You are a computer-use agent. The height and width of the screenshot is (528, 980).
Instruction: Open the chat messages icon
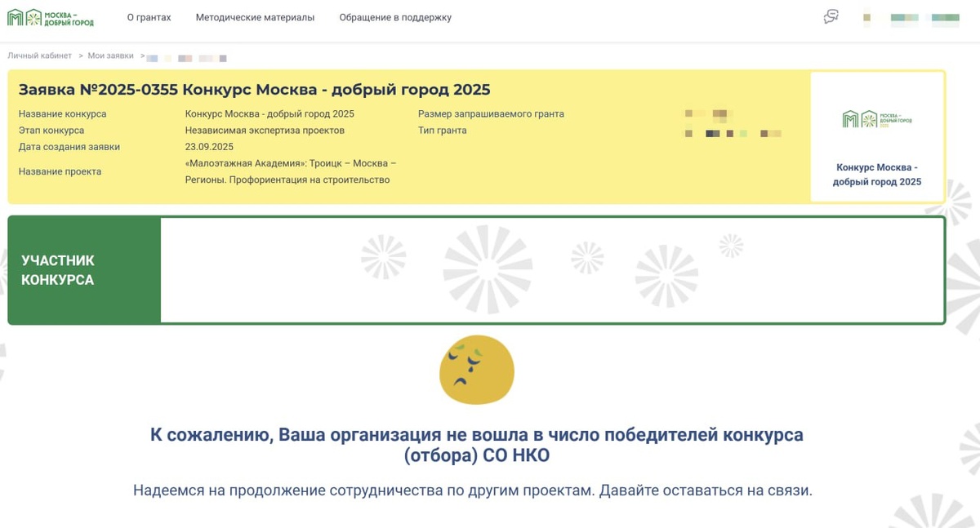click(831, 17)
